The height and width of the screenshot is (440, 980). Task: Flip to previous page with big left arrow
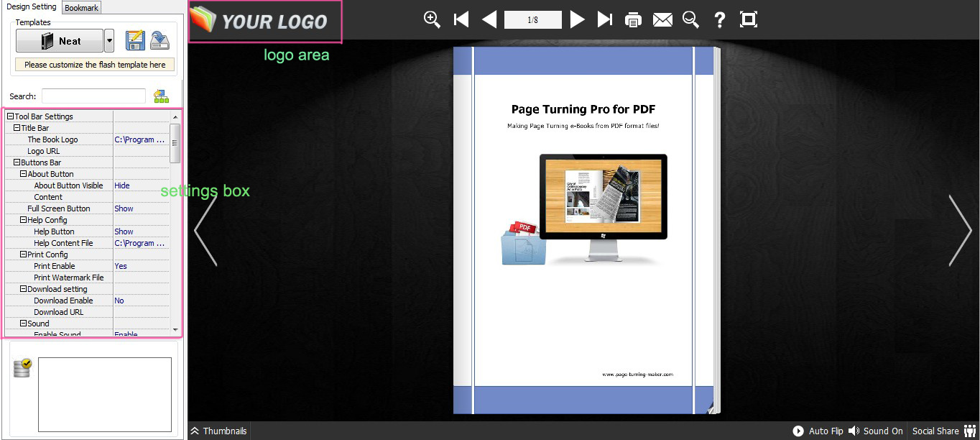pyautogui.click(x=205, y=230)
